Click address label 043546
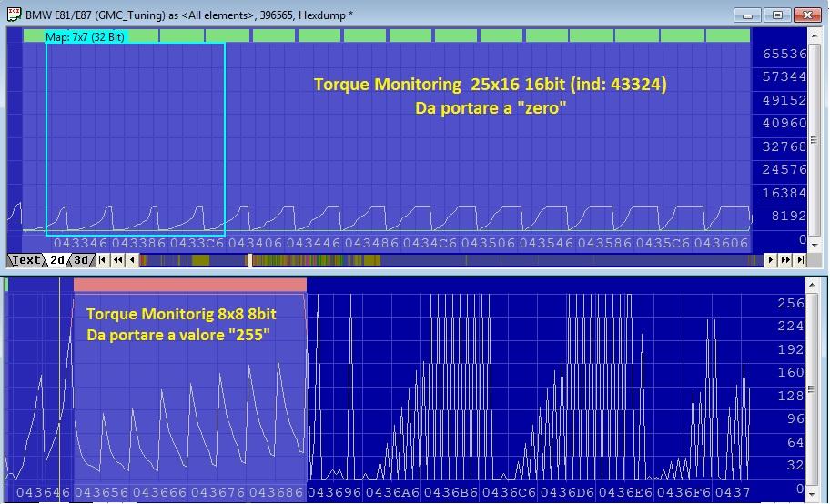 (546, 244)
